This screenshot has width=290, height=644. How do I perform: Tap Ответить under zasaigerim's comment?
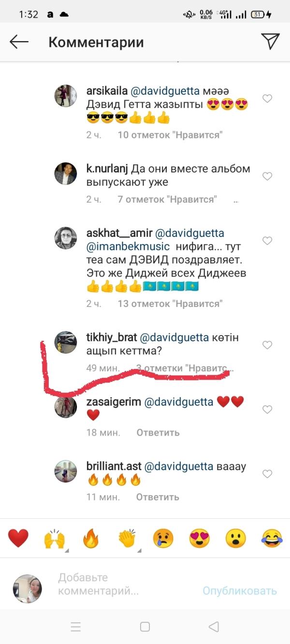click(x=158, y=432)
